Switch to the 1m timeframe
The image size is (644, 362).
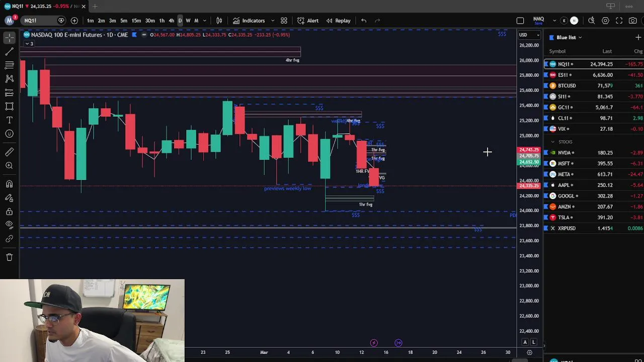(x=90, y=21)
